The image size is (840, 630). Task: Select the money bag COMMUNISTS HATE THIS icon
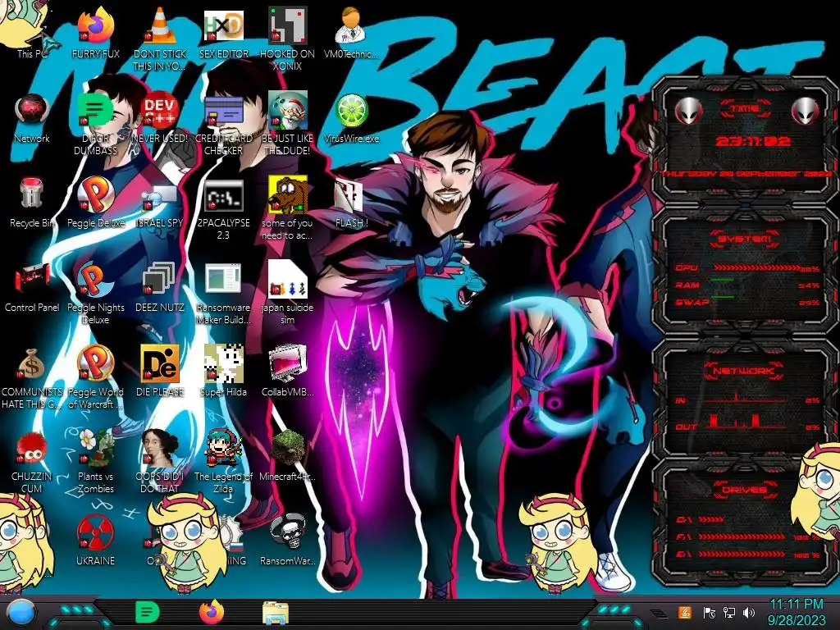point(31,363)
